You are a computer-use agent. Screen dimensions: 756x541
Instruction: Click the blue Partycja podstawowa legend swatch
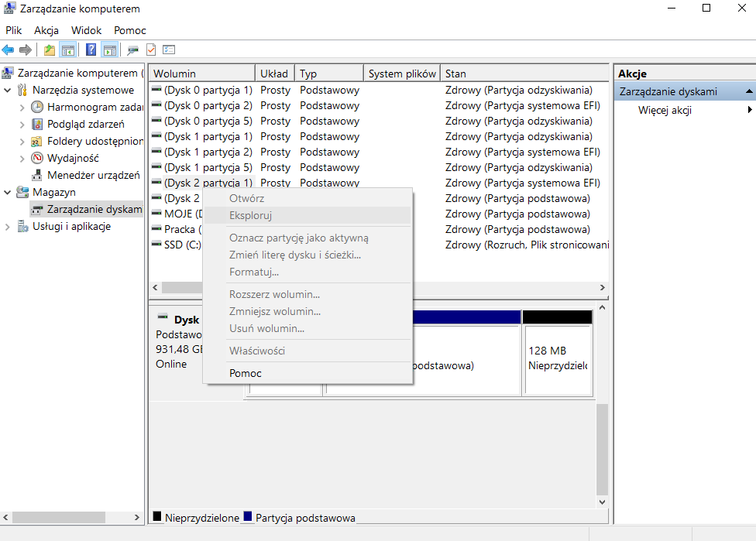pos(248,516)
